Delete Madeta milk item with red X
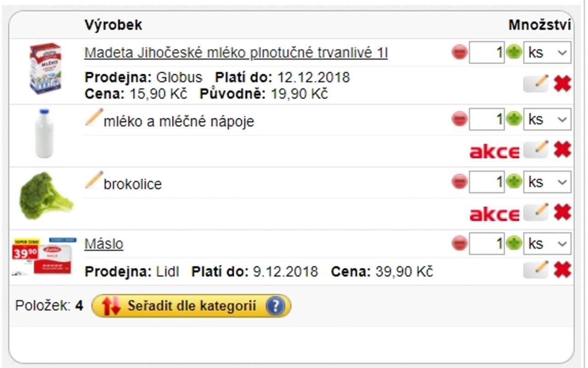 coord(562,84)
